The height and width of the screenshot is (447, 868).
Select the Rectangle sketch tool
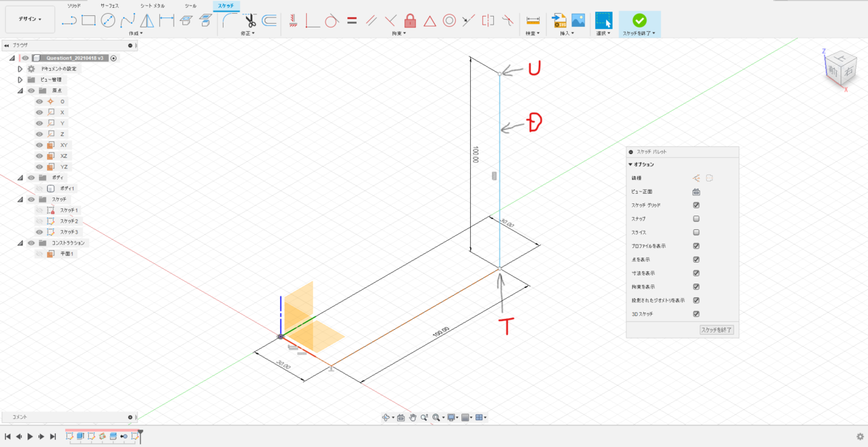click(89, 20)
